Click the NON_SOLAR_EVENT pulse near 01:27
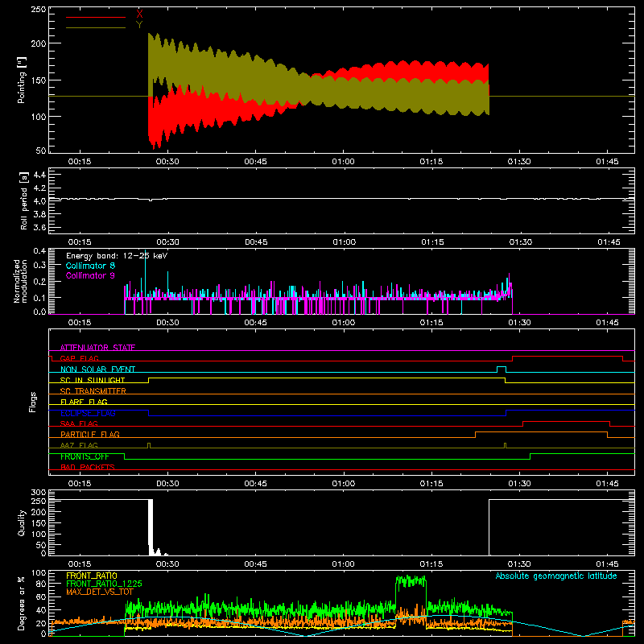 502,369
